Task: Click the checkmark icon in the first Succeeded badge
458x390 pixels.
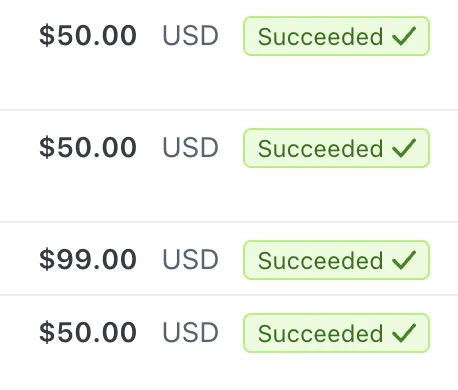Action: click(404, 36)
